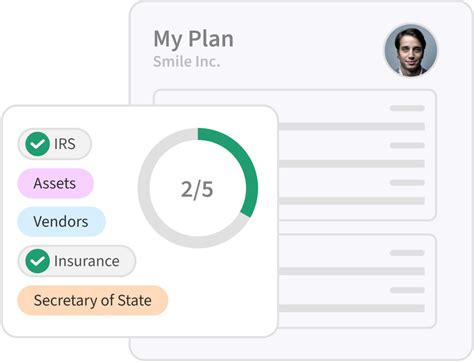Click the top short grey placeholder line
Viewport: 474px width, 363px height.
tap(407, 108)
